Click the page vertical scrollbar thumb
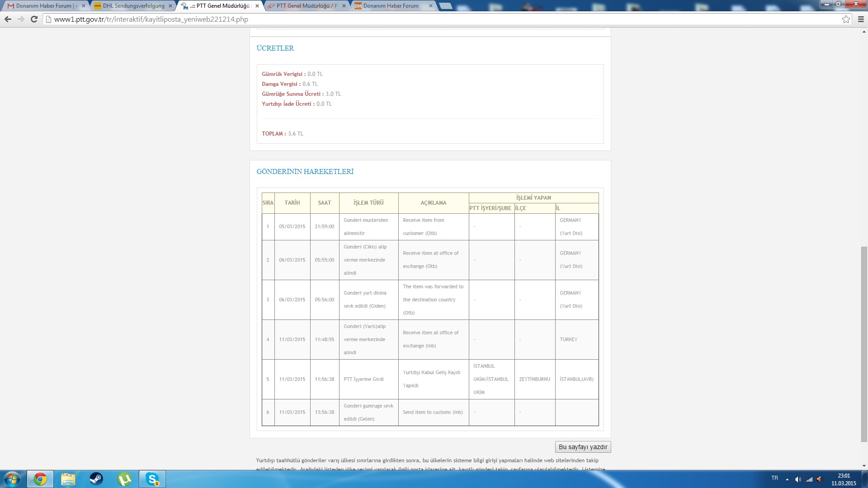This screenshot has height=488, width=868. (864, 344)
